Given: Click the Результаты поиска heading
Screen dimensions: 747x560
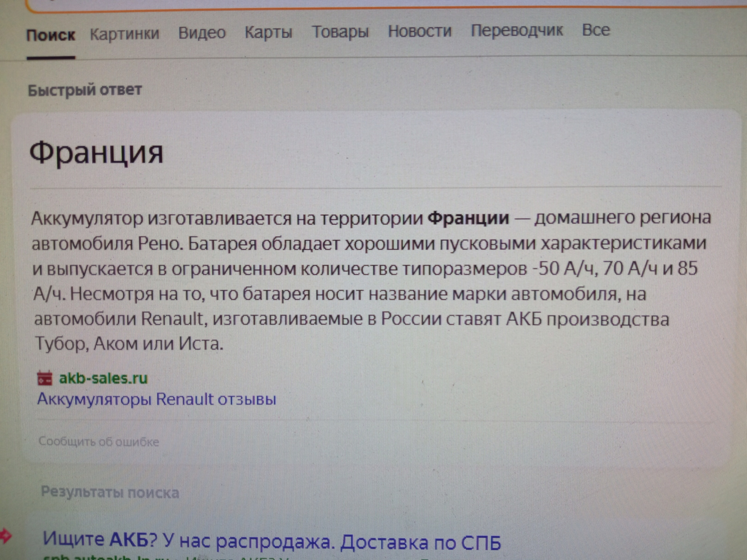Looking at the screenshot, I should tap(110, 492).
